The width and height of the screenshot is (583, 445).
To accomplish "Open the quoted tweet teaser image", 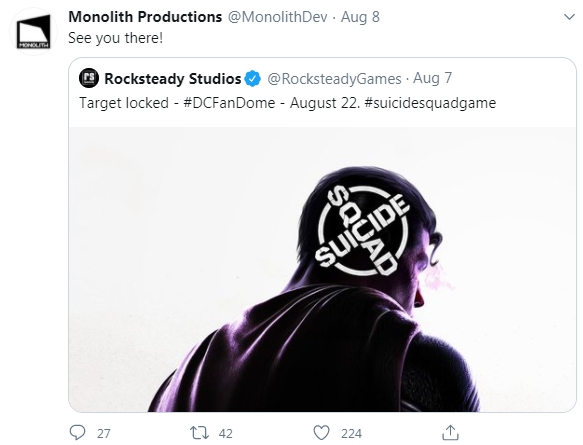I will point(322,269).
